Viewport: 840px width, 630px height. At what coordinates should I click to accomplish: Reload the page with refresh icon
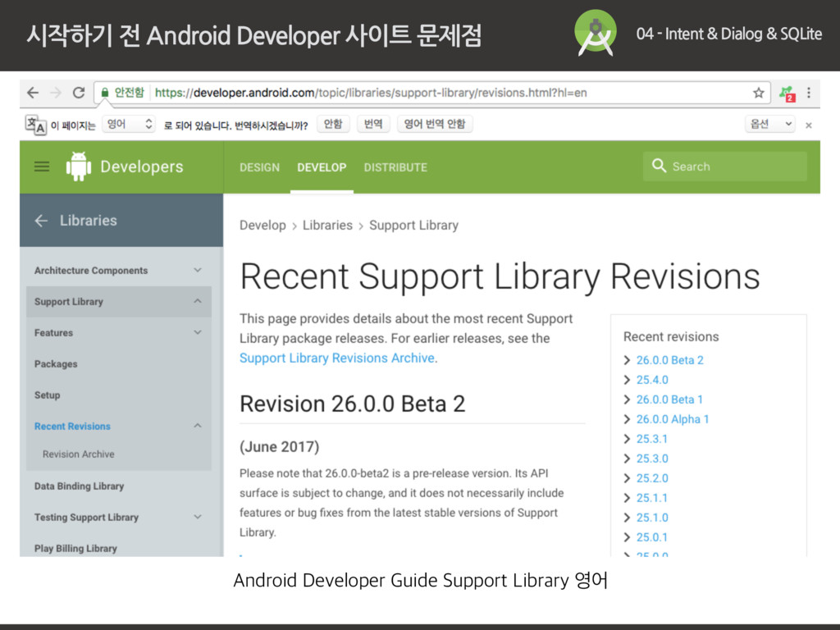[79, 93]
